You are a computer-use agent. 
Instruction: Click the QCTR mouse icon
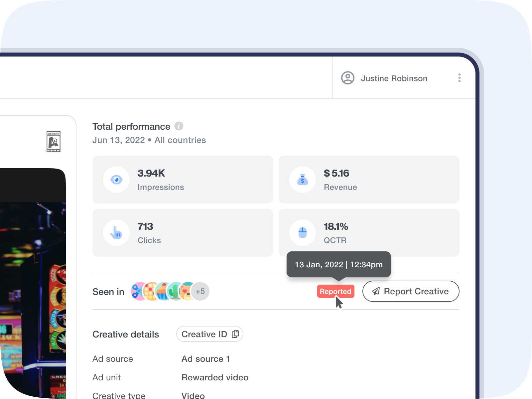pyautogui.click(x=303, y=233)
